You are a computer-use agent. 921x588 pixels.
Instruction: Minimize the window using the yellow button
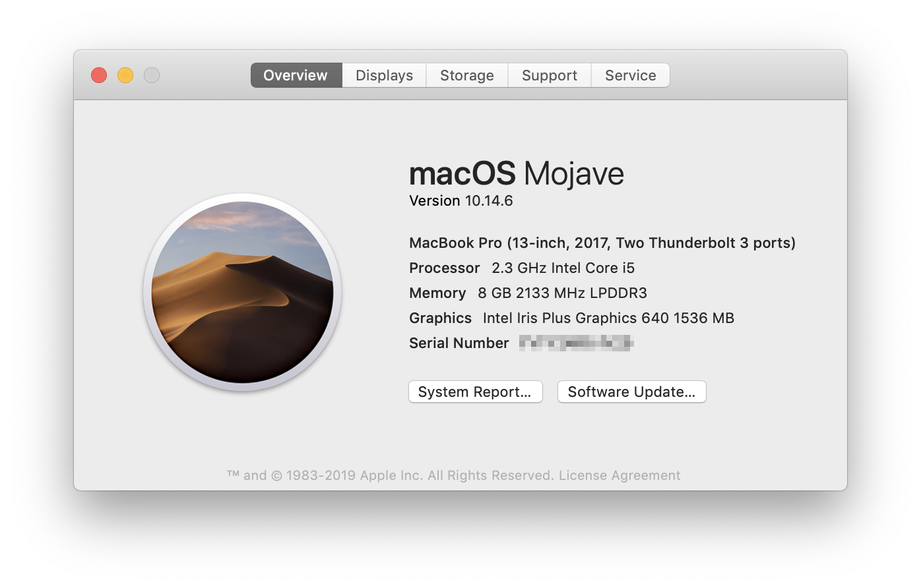point(125,75)
